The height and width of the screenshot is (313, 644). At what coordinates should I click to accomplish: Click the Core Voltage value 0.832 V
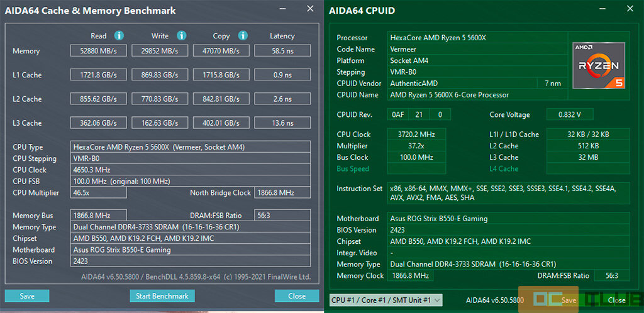coord(570,114)
